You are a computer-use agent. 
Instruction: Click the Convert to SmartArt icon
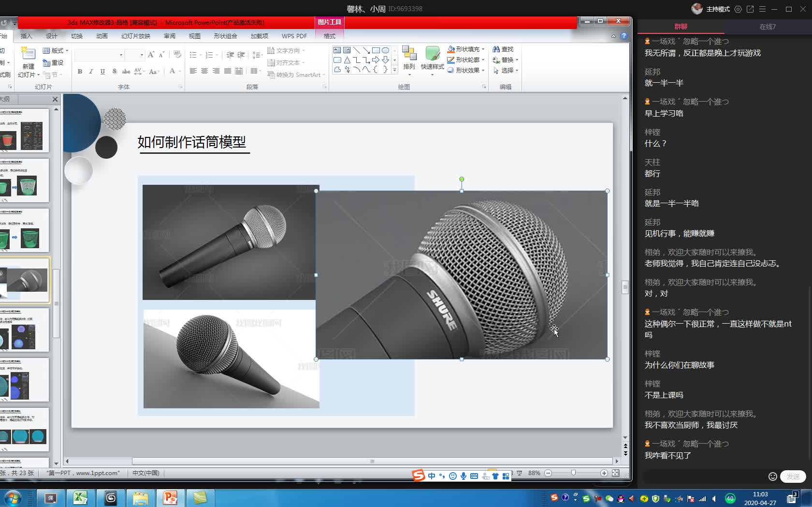click(271, 75)
